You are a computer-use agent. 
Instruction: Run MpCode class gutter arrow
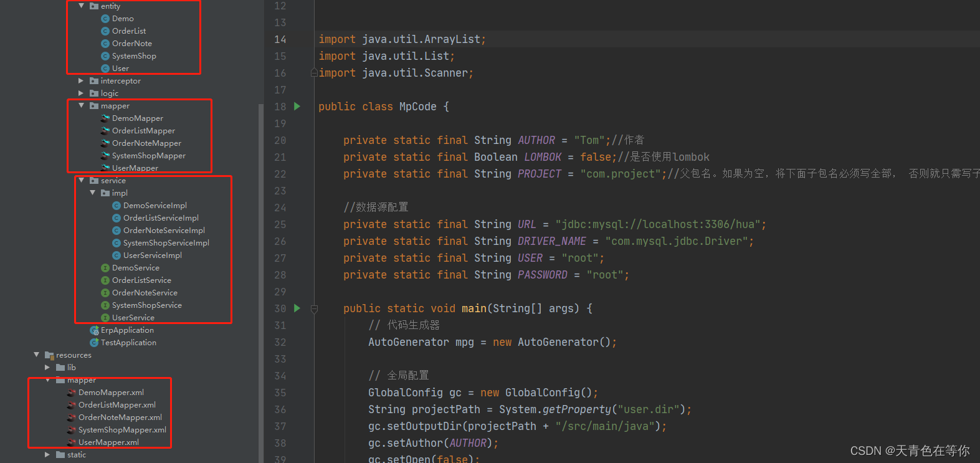coord(297,107)
